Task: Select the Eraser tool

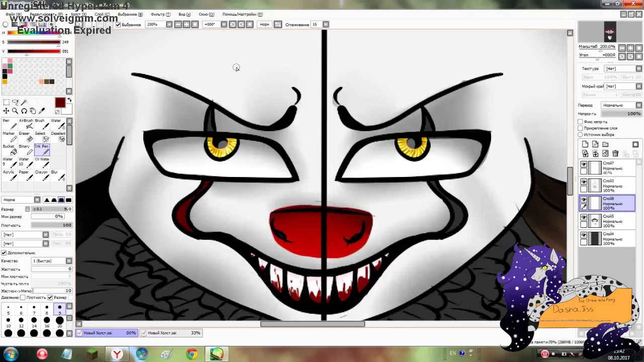Action: point(26,136)
